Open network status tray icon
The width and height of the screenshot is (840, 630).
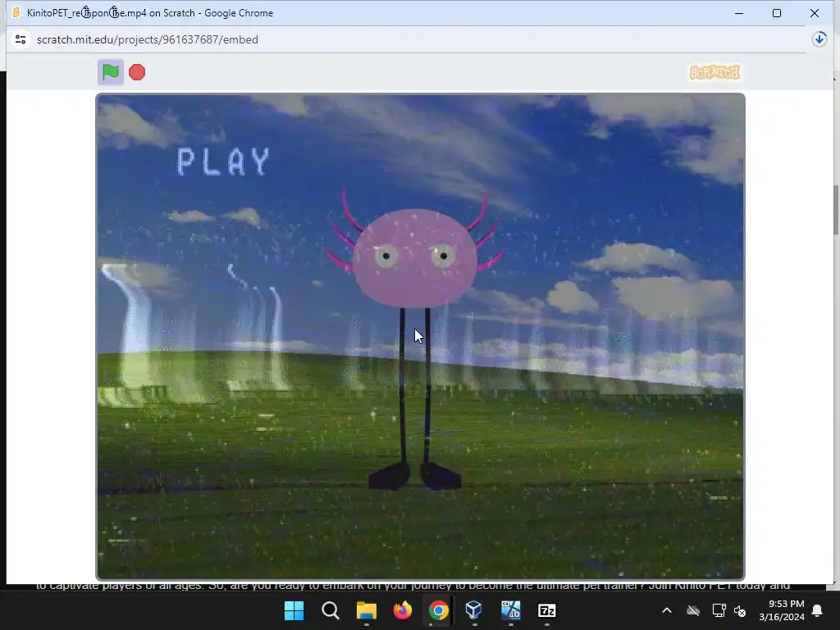tap(719, 610)
